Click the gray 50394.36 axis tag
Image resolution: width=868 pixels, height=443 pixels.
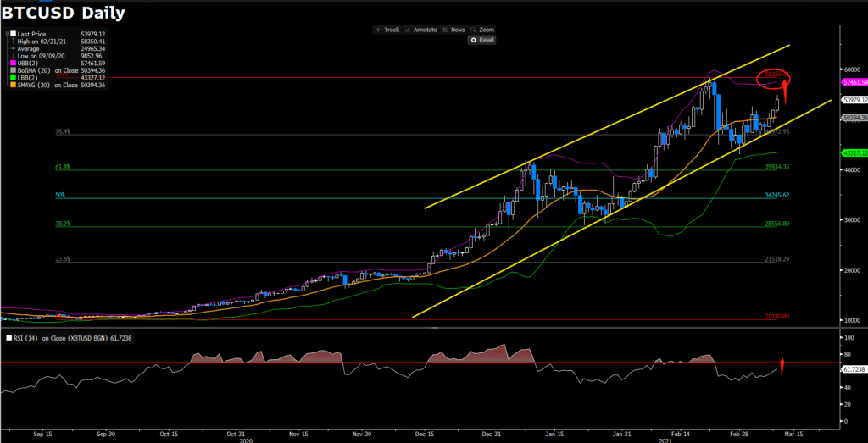854,118
